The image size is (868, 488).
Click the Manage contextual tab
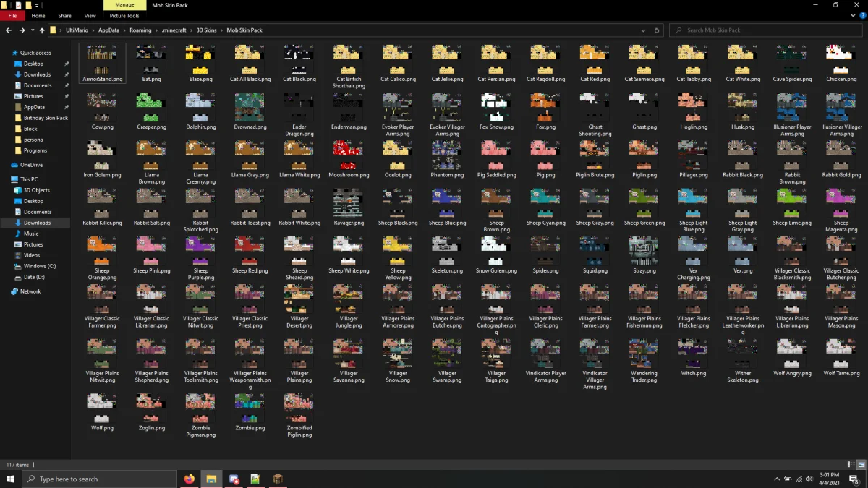124,5
